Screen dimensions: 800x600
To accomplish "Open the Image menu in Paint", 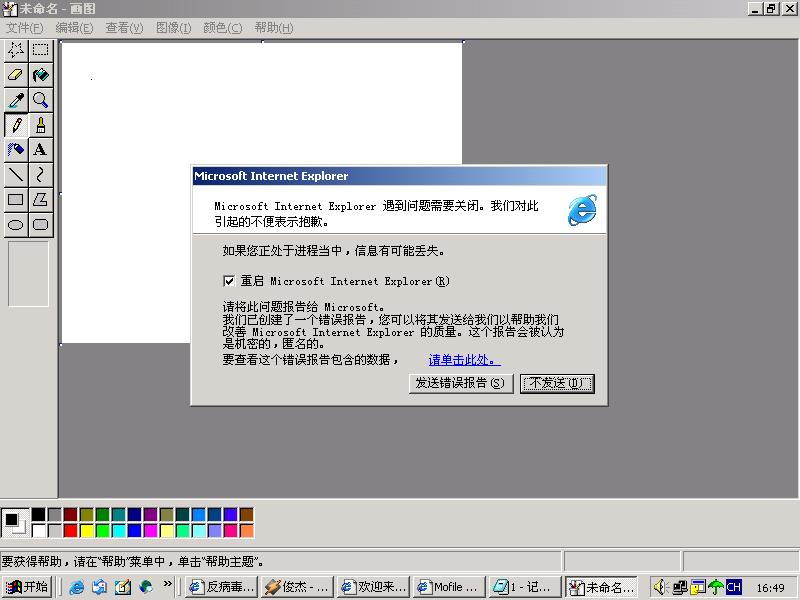I will pos(173,28).
